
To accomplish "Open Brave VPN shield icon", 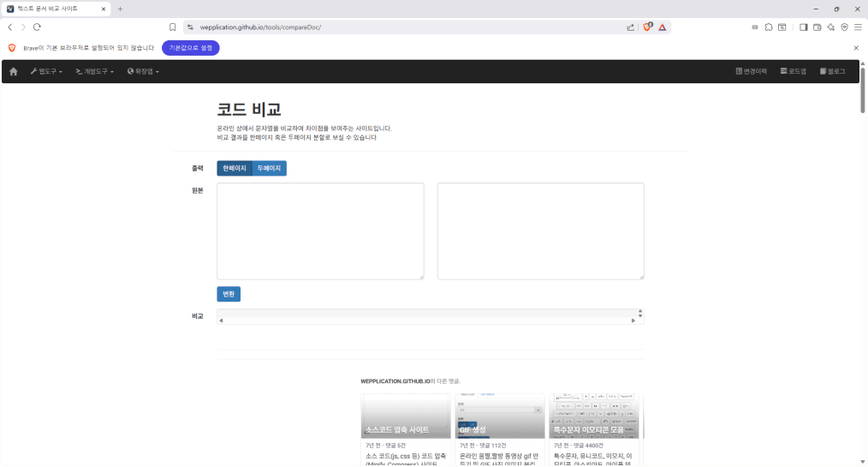I will 844,27.
